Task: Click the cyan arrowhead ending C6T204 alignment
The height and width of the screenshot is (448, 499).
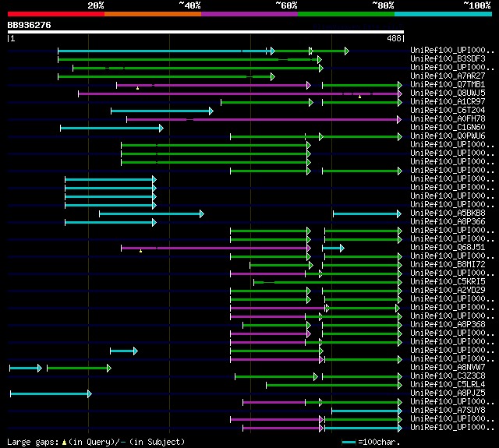Action: 211,111
